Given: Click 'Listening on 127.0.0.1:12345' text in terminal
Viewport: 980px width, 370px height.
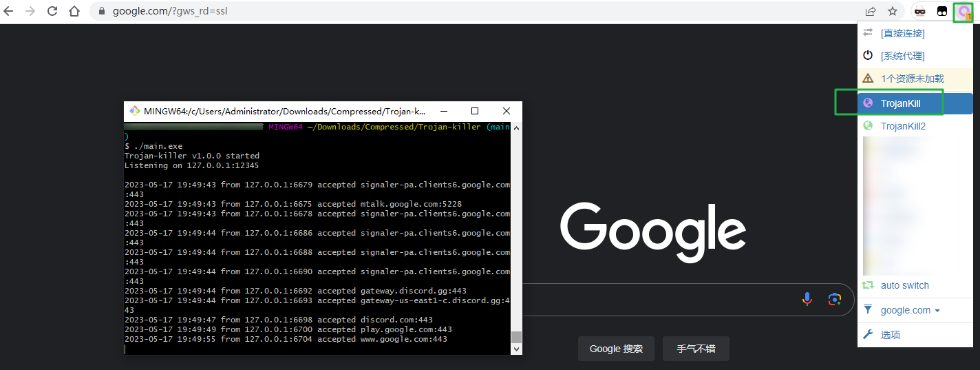Looking at the screenshot, I should pos(192,165).
